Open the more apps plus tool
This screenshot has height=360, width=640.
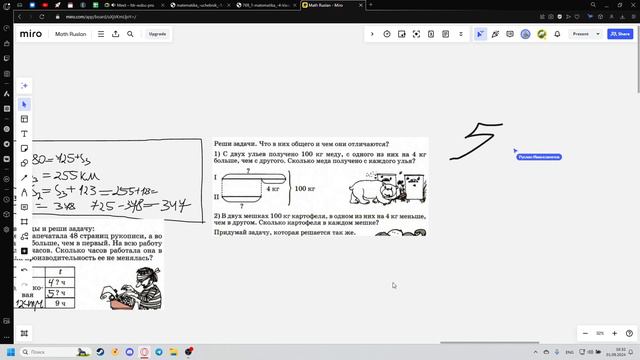pos(24,251)
